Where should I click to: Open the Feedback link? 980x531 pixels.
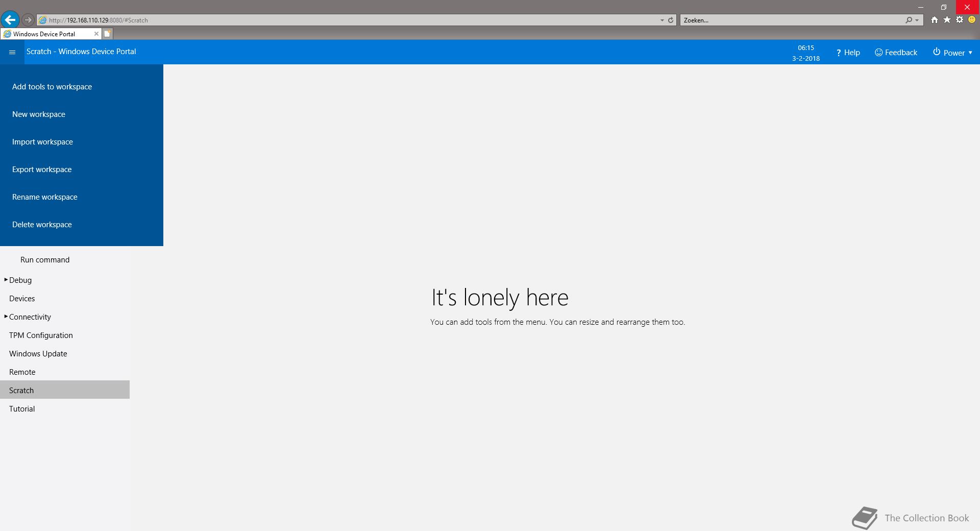click(x=896, y=53)
